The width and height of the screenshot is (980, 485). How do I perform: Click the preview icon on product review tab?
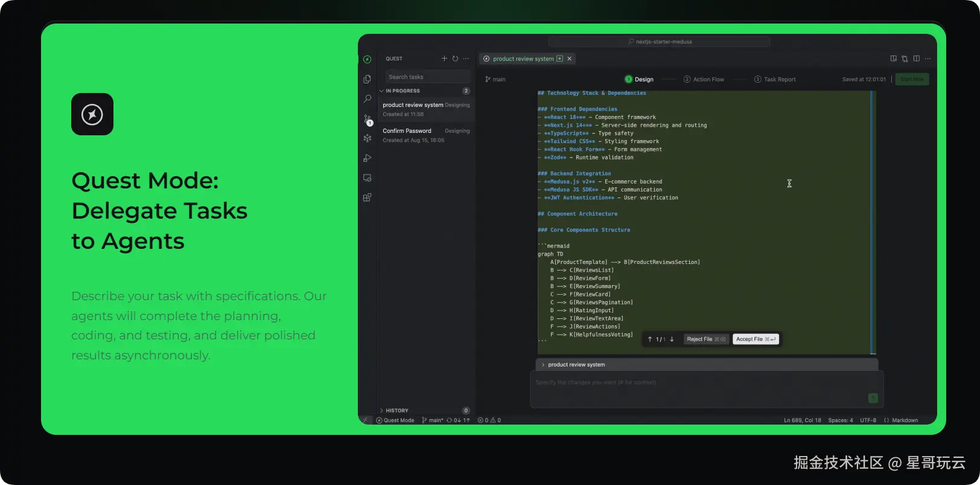coord(559,59)
